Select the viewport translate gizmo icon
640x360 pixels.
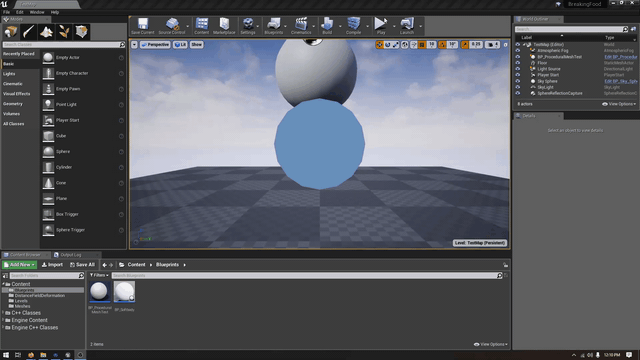coord(379,44)
